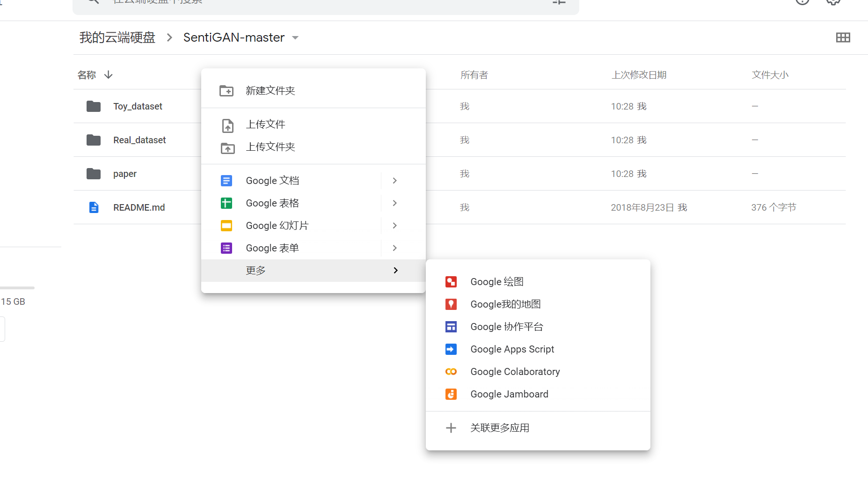The width and height of the screenshot is (868, 485).
Task: Select 新建文件夹 from the menu
Action: pyautogui.click(x=270, y=90)
